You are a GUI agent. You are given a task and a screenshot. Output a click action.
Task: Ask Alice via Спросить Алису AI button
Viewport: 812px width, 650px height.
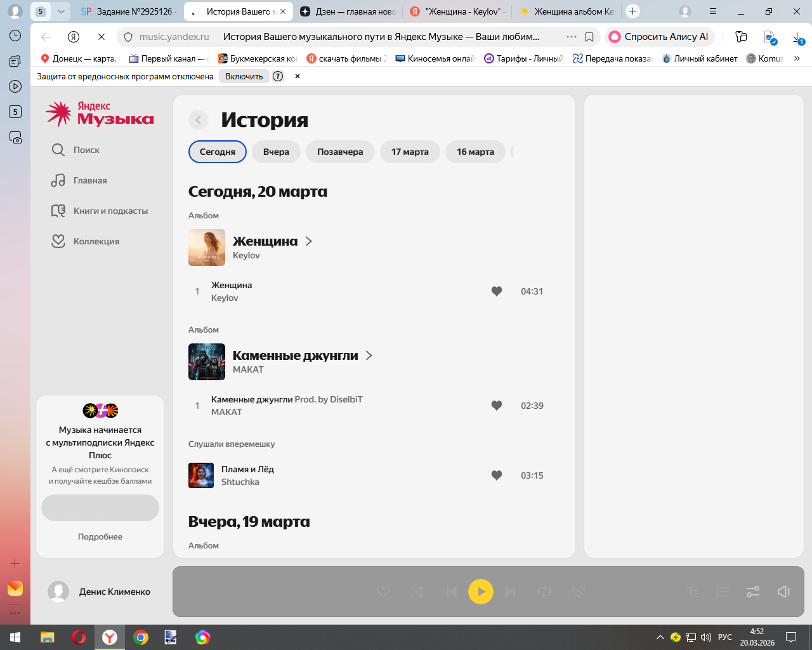point(660,37)
